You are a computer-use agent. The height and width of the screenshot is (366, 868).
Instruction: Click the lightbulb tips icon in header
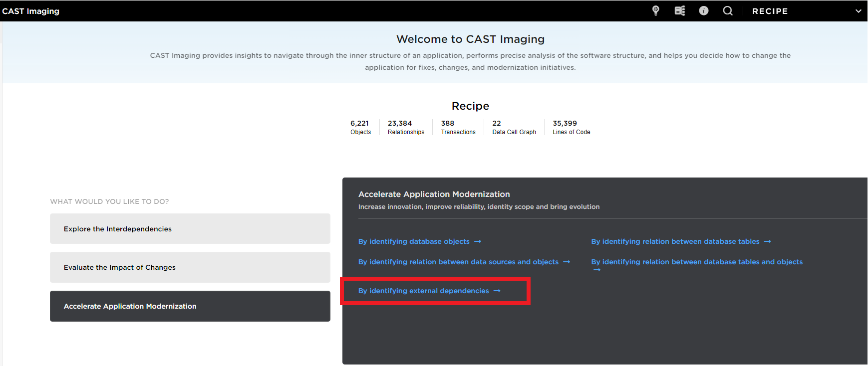point(656,10)
